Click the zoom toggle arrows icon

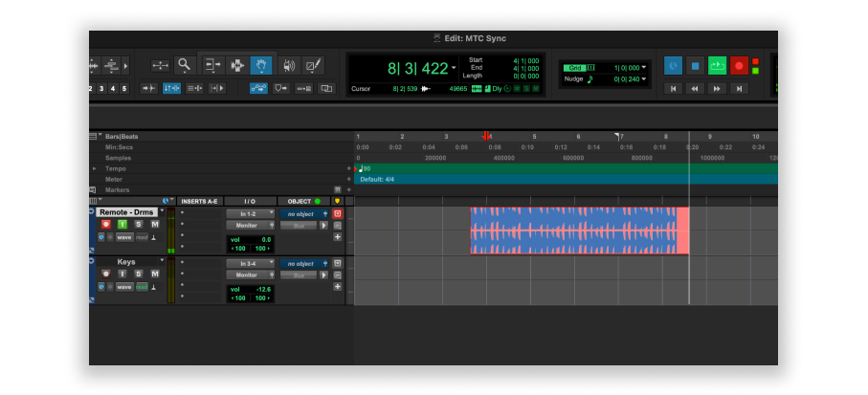(161, 66)
